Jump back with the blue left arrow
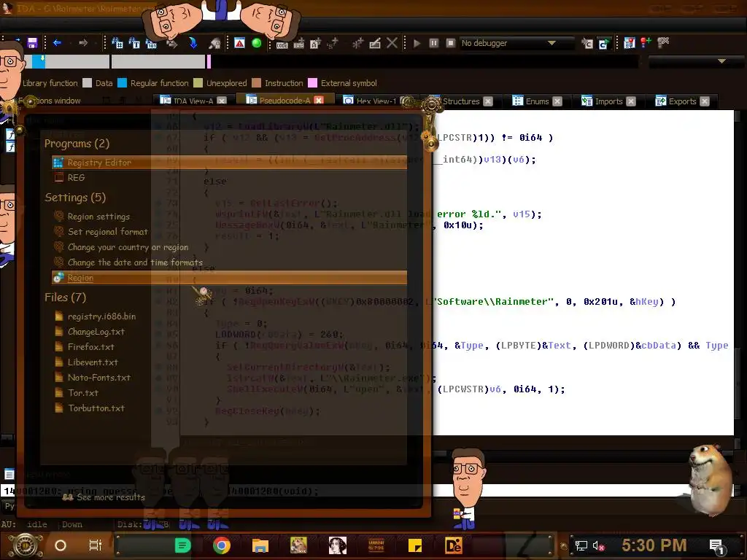This screenshot has width=747, height=560. 57,43
